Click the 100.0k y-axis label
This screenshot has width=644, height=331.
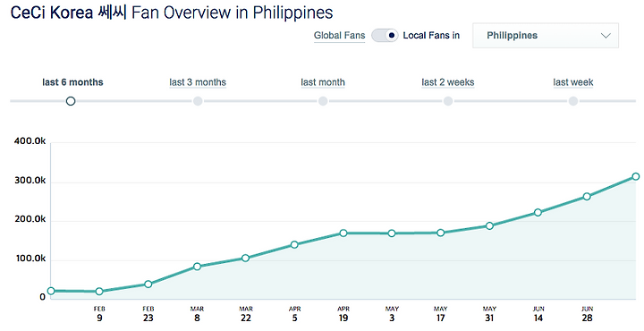pyautogui.click(x=30, y=259)
